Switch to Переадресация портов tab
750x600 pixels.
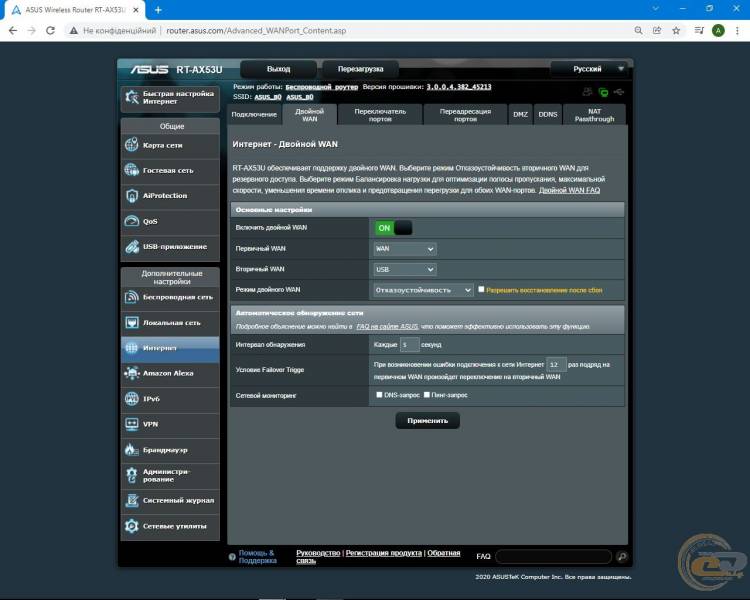(x=465, y=115)
